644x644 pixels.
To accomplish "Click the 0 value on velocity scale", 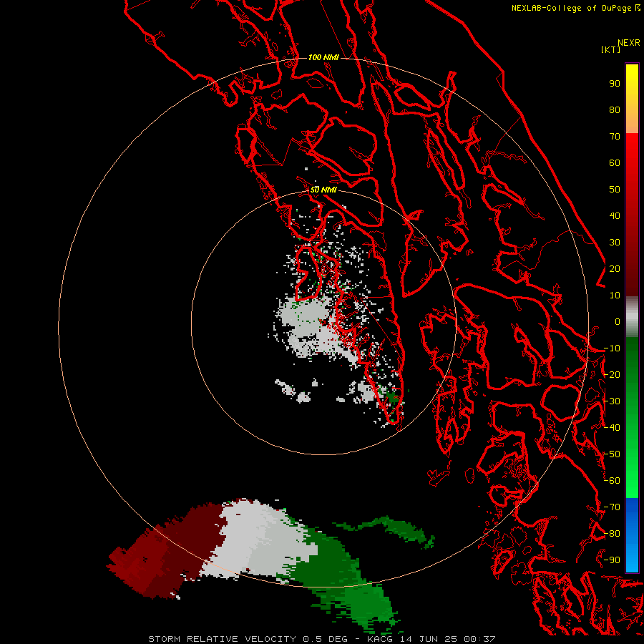I will tap(618, 322).
